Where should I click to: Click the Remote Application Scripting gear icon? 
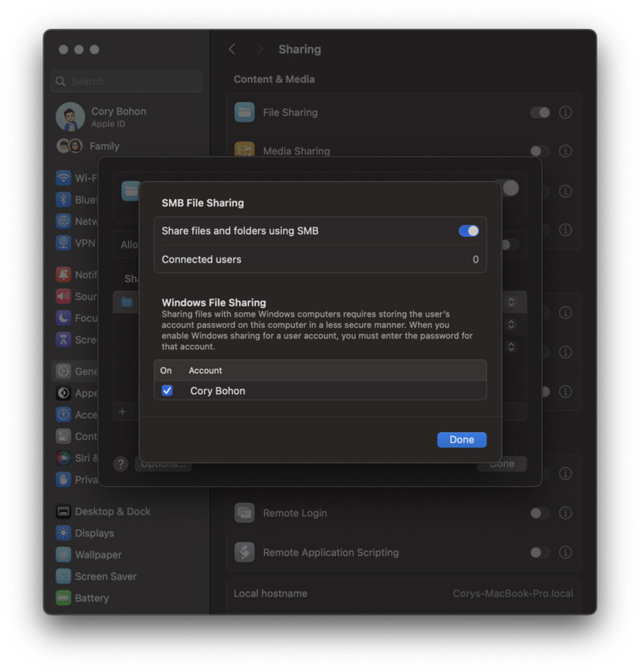[x=243, y=551]
